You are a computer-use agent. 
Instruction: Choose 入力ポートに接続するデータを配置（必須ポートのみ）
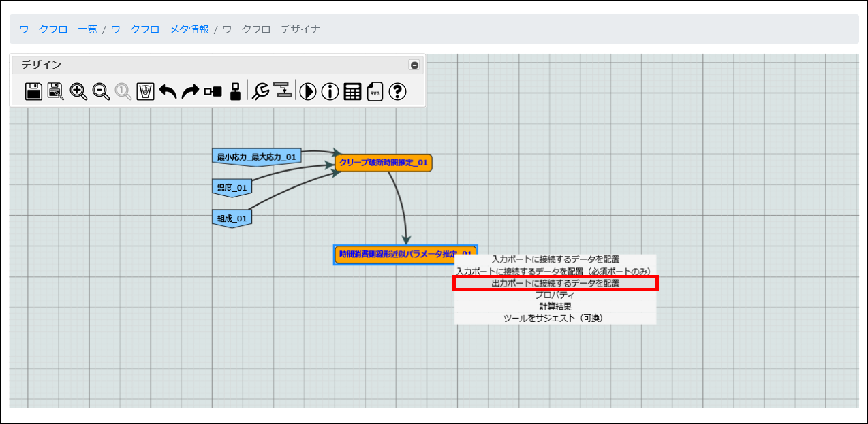tap(555, 271)
